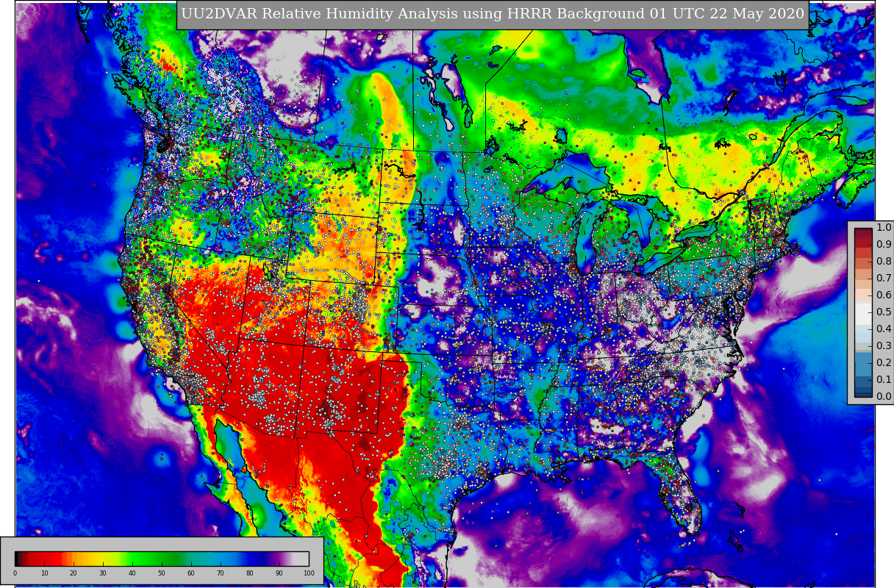Click the 70 tick label on humidity colorbar
This screenshot has width=894, height=588.
pyautogui.click(x=221, y=573)
